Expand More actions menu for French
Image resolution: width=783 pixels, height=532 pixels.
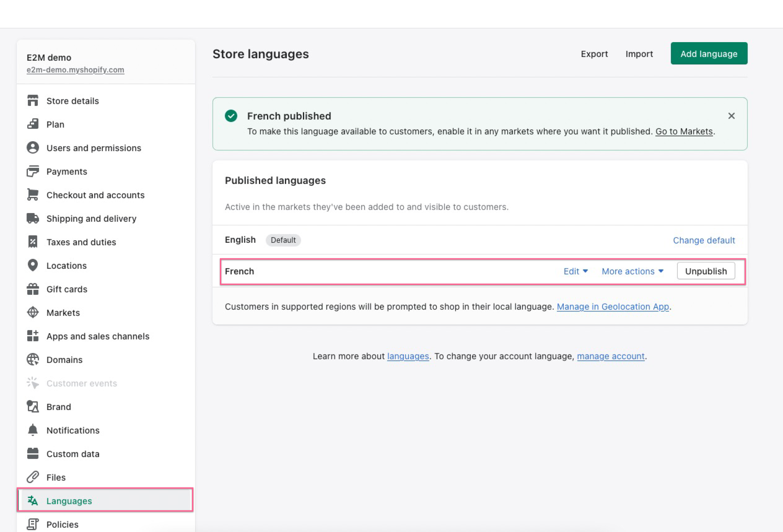click(x=632, y=271)
